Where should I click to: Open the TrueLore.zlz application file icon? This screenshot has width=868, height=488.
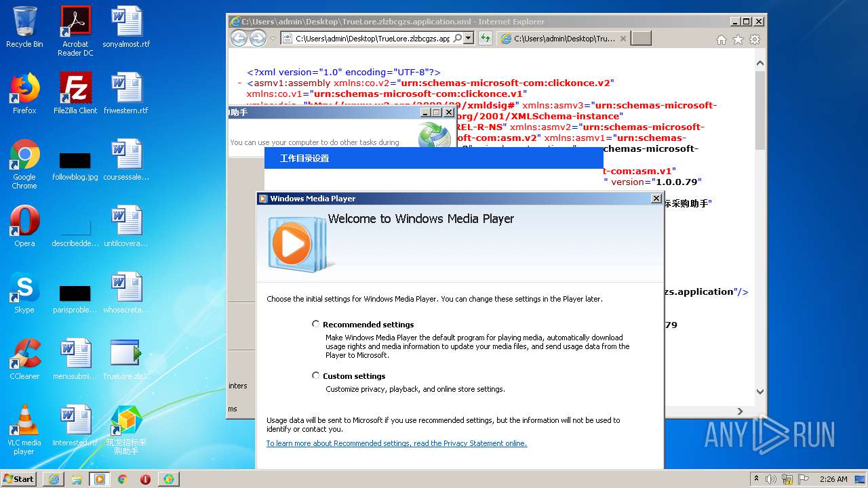(126, 359)
